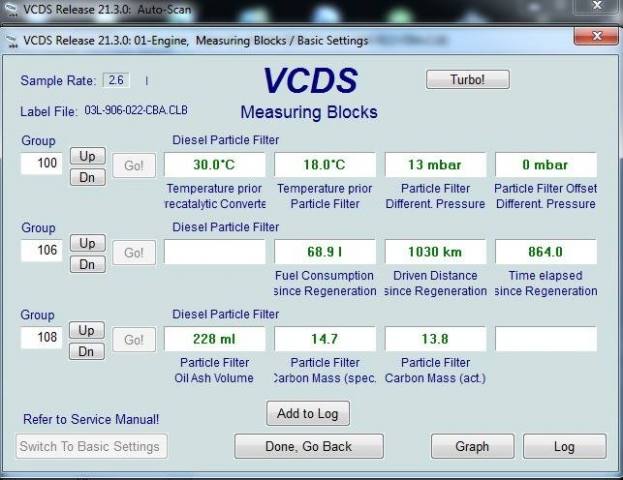Click the Turbo! button
Image resolution: width=623 pixels, height=480 pixels.
click(x=467, y=79)
